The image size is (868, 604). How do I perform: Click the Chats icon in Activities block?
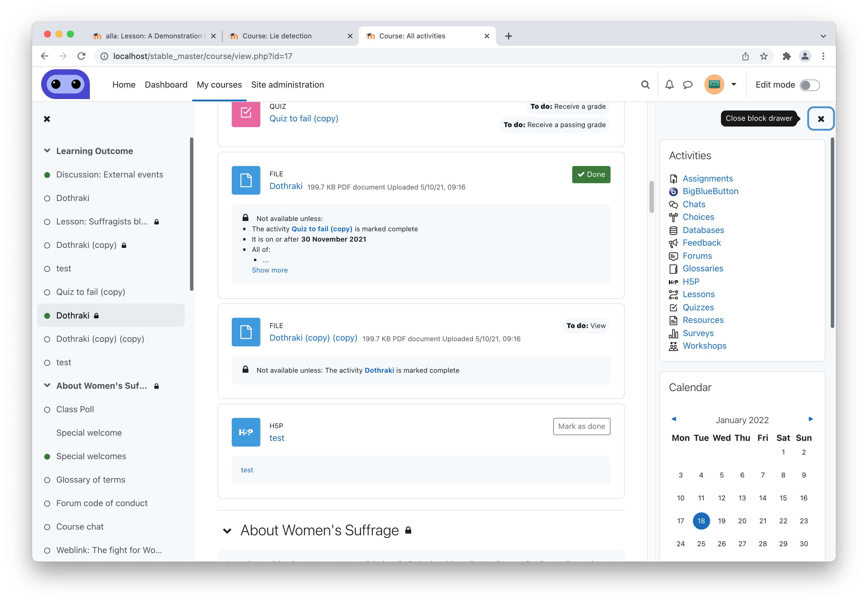pos(673,205)
